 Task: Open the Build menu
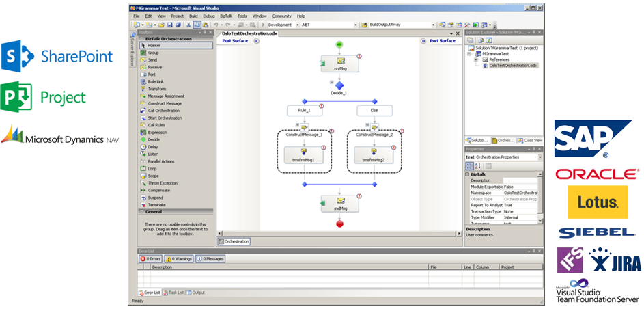194,16
